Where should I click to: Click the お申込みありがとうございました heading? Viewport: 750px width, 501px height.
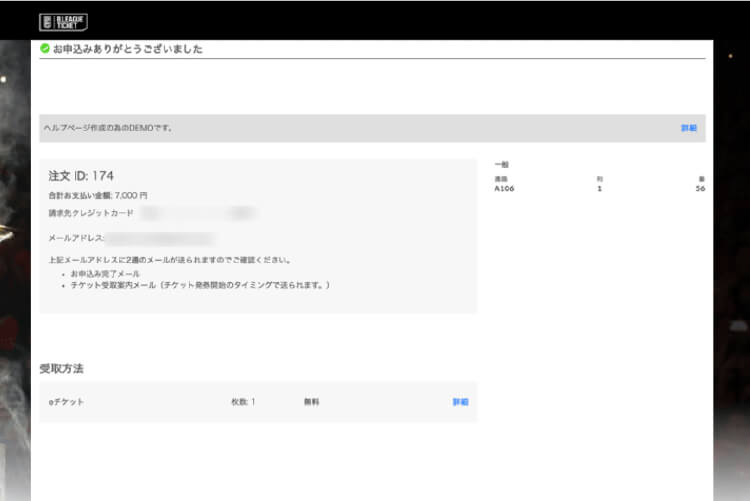(128, 49)
